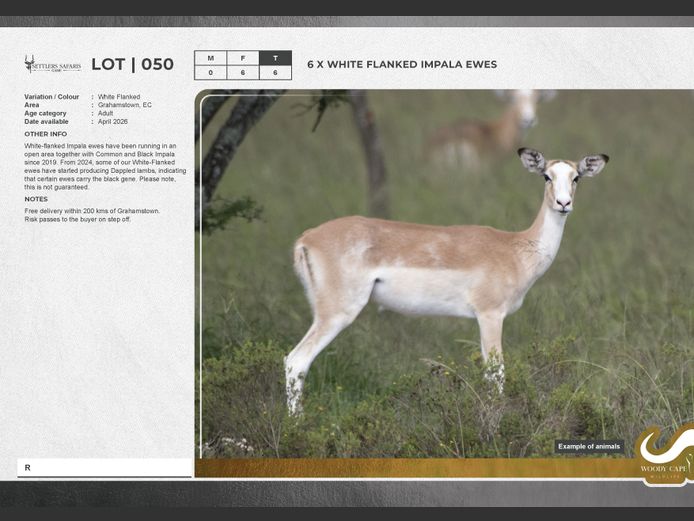Click the F column header cell
The image size is (694, 521).
tap(243, 58)
